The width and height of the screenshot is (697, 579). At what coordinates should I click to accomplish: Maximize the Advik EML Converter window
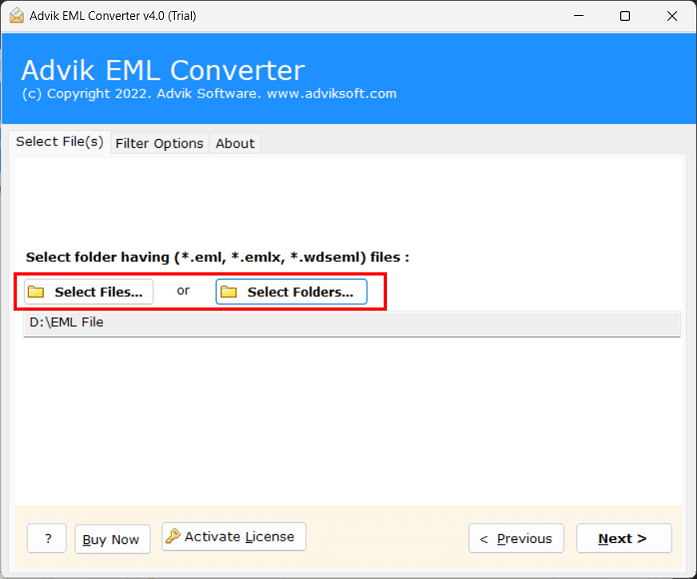[625, 16]
